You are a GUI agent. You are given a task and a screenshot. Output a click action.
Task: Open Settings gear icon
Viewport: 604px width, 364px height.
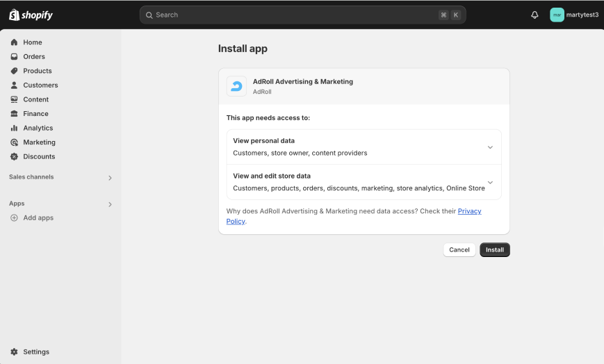14,351
